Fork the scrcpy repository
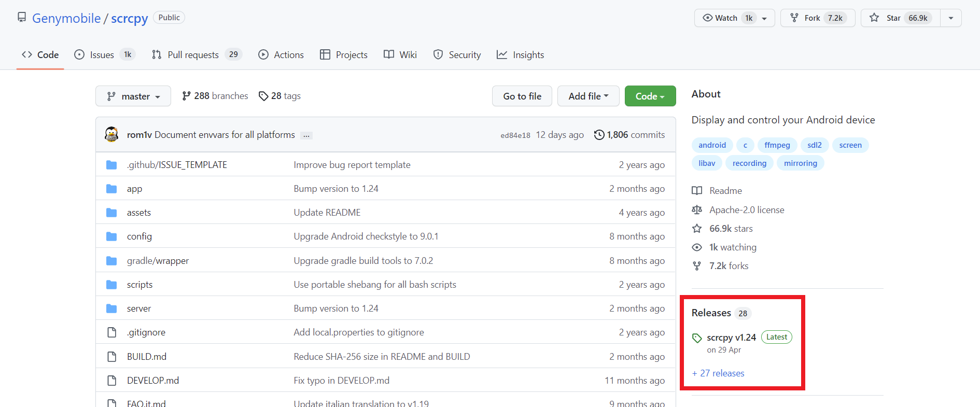The height and width of the screenshot is (407, 980). [x=818, y=18]
